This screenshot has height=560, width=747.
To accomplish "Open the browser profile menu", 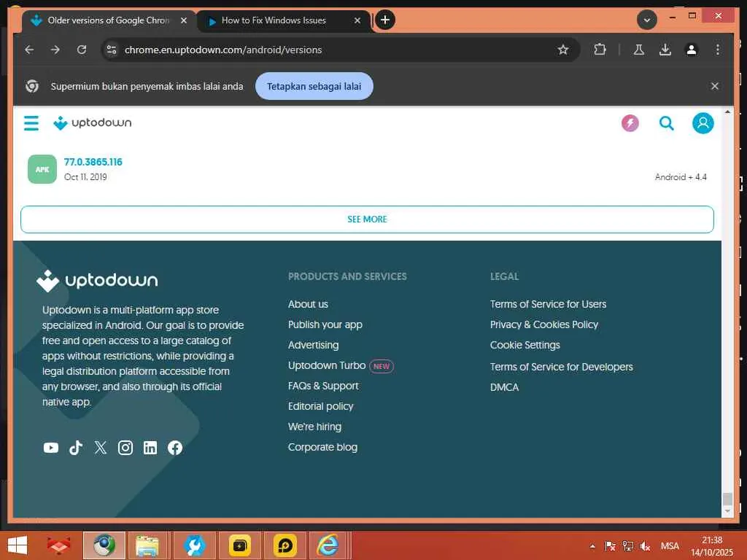I will 692,50.
